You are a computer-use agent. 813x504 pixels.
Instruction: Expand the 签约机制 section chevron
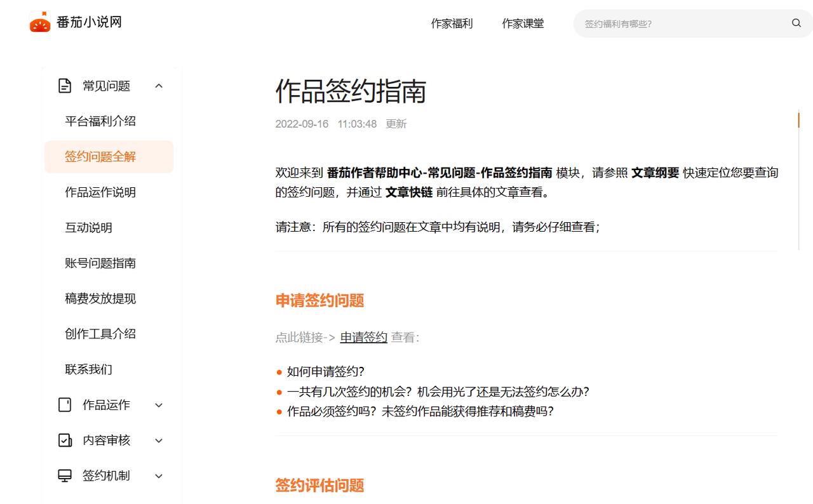(159, 476)
